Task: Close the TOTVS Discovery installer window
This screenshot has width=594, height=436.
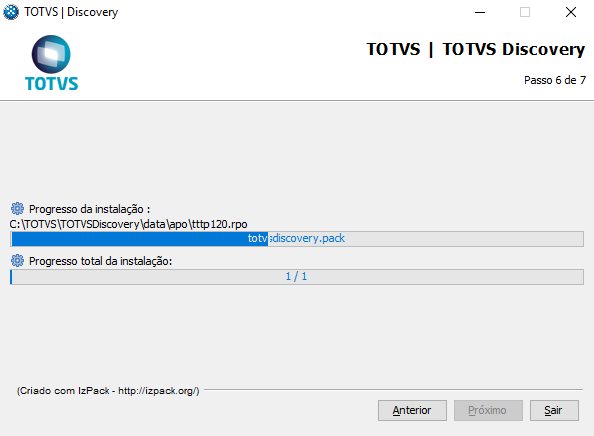Action: click(571, 12)
